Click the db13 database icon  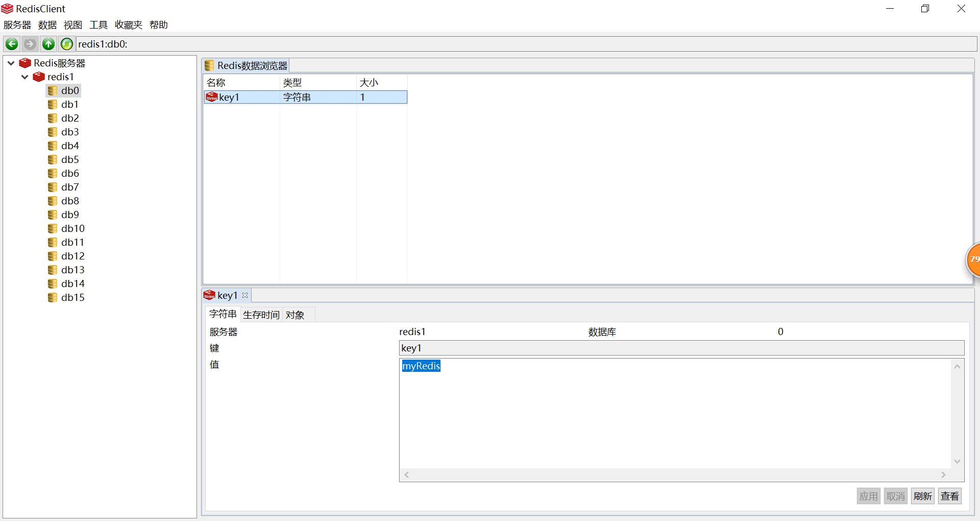(x=53, y=270)
